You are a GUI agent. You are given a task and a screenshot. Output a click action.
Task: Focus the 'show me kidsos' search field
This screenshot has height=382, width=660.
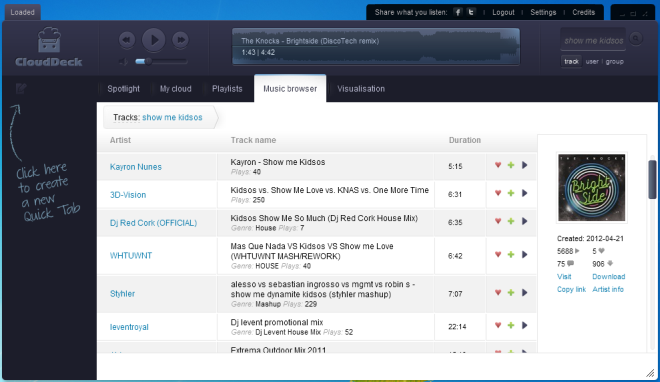pyautogui.click(x=593, y=40)
